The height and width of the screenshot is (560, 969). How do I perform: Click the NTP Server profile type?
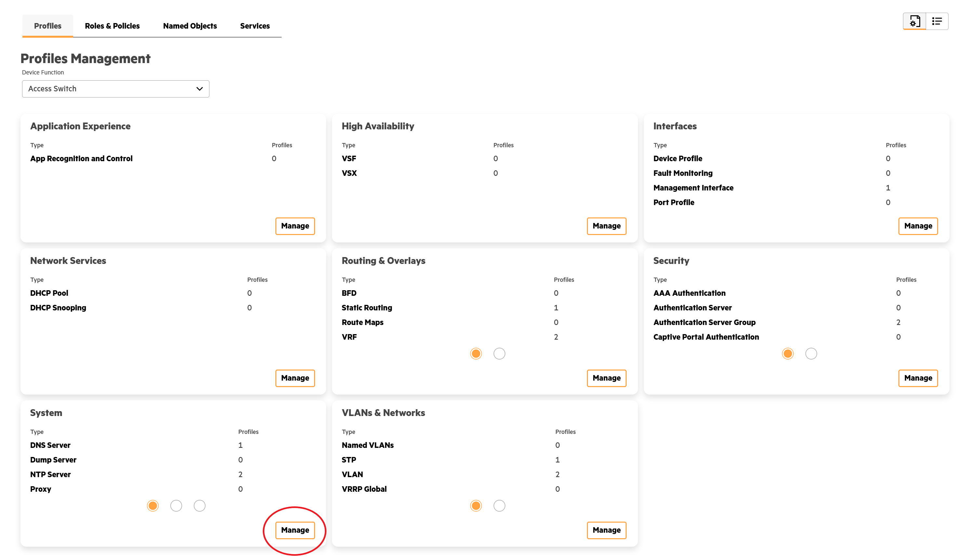(x=50, y=474)
